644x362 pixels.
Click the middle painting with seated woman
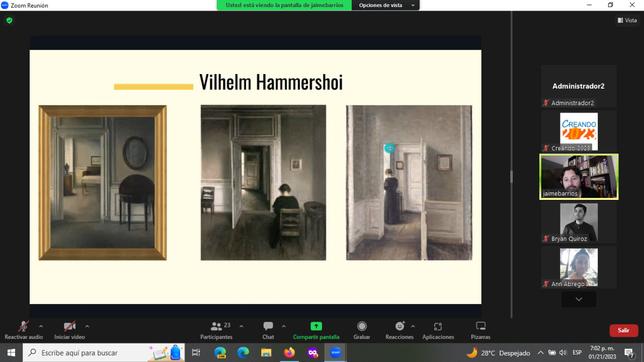pyautogui.click(x=263, y=183)
